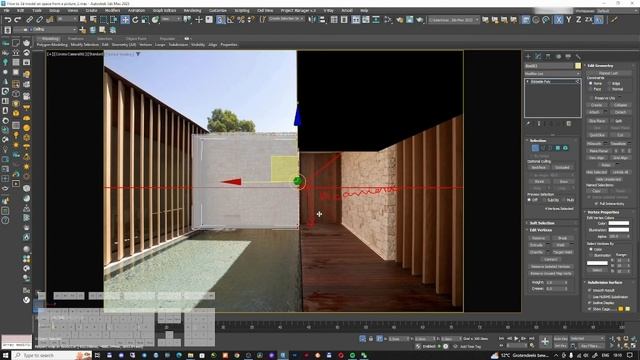Click the Target Weld button

click(x=563, y=252)
